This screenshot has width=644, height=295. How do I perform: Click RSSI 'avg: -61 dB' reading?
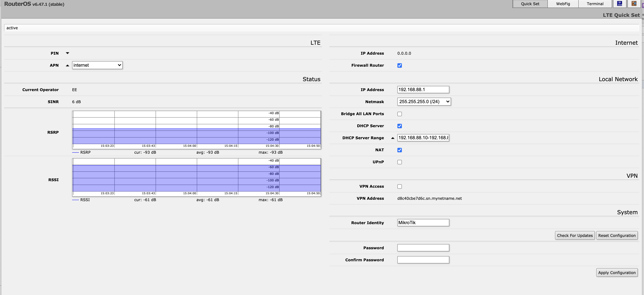click(208, 200)
